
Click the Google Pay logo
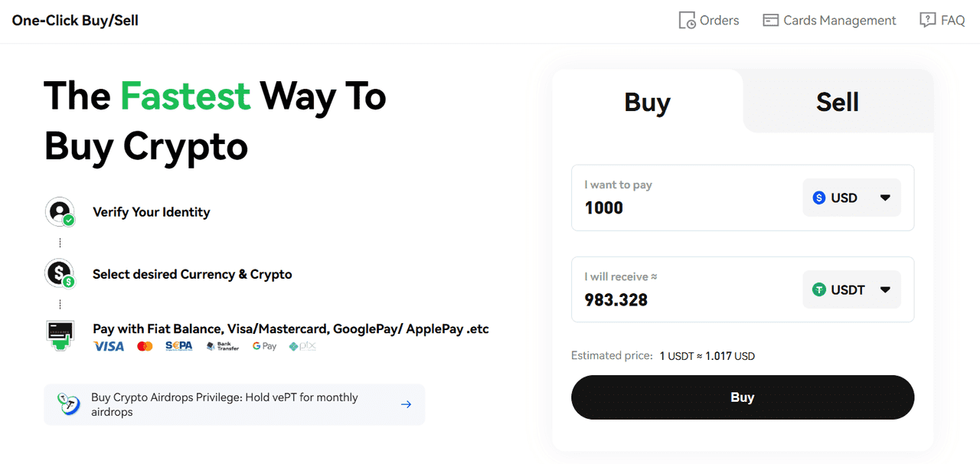264,346
